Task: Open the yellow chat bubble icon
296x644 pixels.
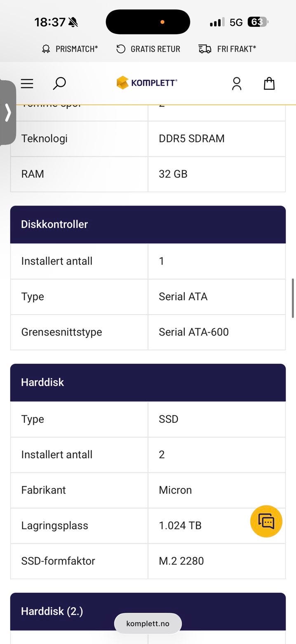Action: (x=266, y=521)
